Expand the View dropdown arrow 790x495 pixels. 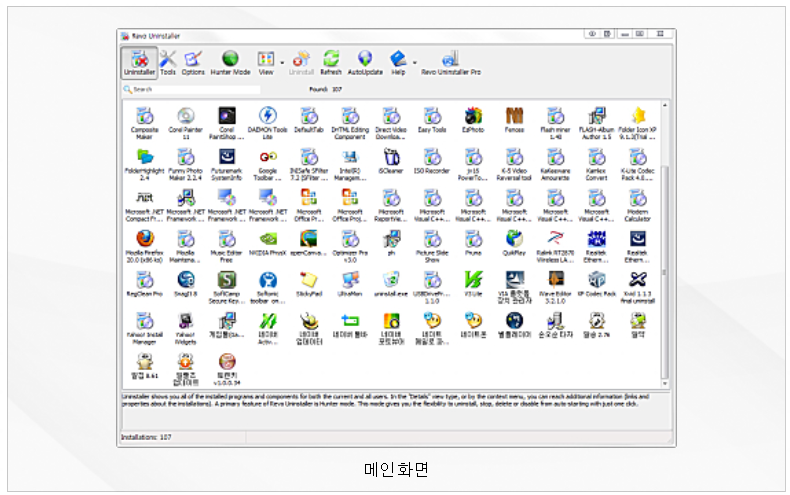282,63
